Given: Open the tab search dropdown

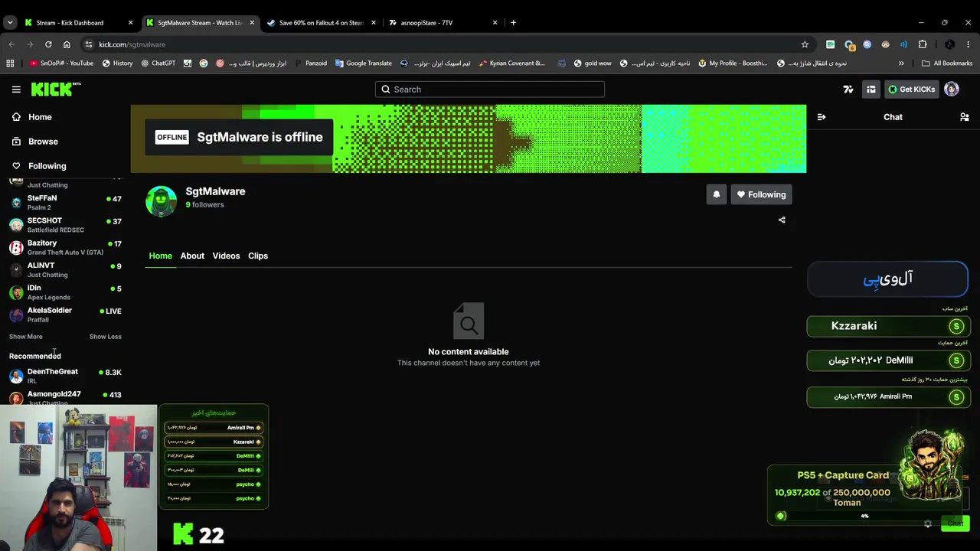Looking at the screenshot, I should click(9, 23).
